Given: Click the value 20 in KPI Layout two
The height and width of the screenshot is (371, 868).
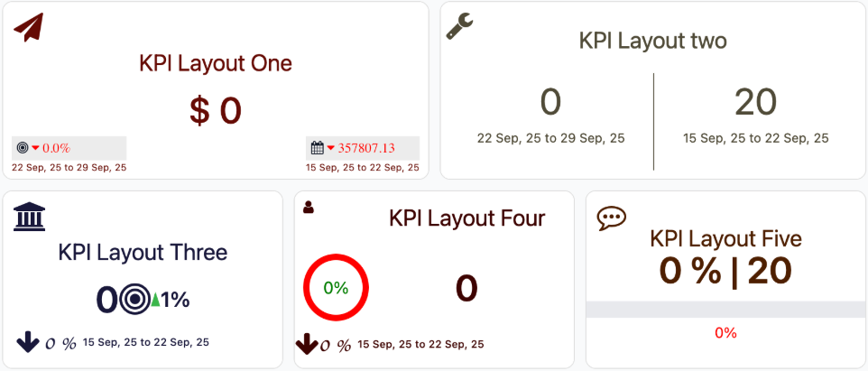Looking at the screenshot, I should pos(755,103).
